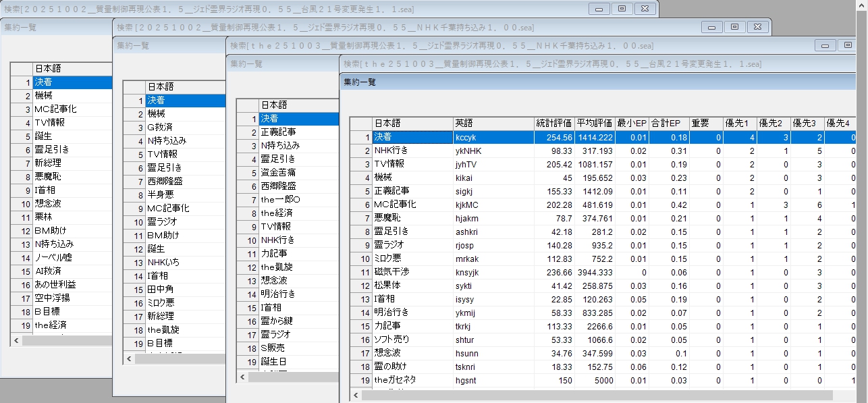Minimize the the251003 NHK千葉持ち込み search window
The width and height of the screenshot is (868, 403).
pos(825,45)
